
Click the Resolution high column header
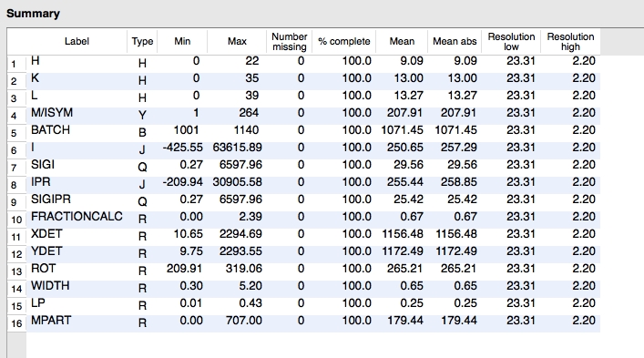570,42
